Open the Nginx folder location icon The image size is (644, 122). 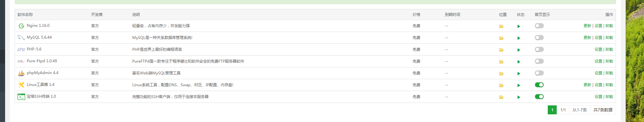click(501, 26)
